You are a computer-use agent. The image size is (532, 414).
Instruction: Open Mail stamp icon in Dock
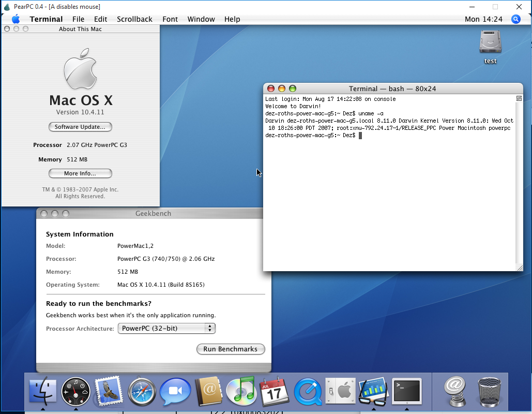tap(109, 391)
